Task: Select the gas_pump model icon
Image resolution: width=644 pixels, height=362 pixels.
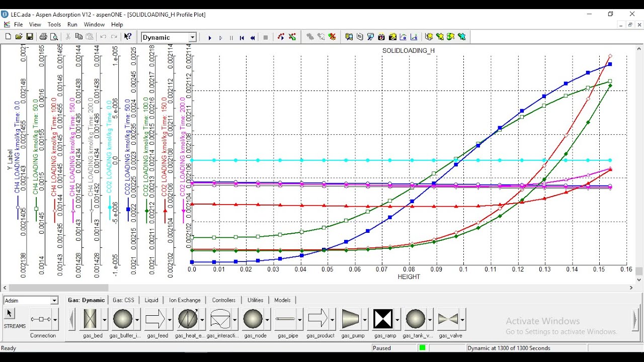Action: click(x=351, y=319)
